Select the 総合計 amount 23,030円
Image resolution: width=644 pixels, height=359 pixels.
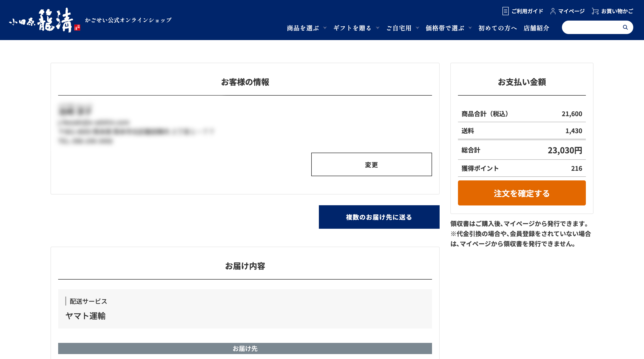565,150
